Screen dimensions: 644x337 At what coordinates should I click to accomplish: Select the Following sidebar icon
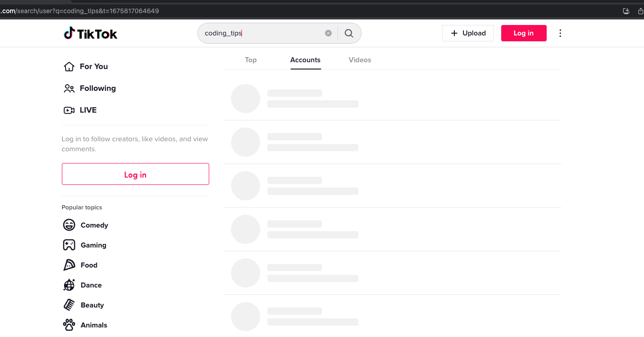pos(69,88)
